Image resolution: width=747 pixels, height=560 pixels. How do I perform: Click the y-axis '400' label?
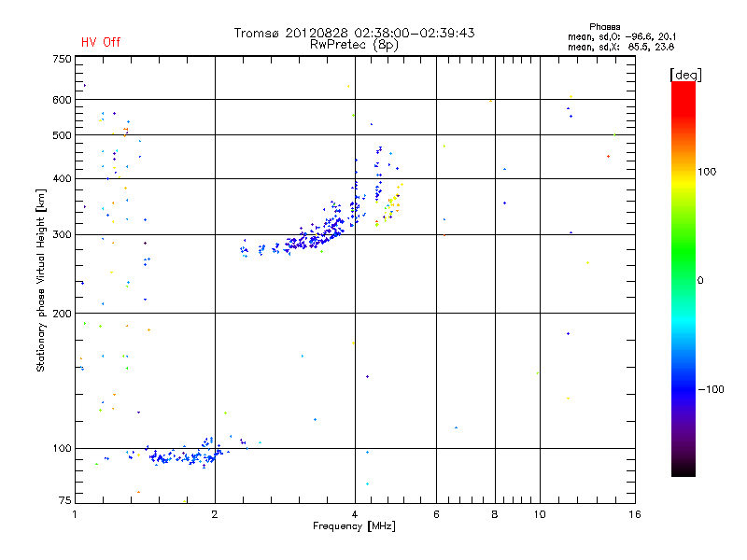click(62, 178)
